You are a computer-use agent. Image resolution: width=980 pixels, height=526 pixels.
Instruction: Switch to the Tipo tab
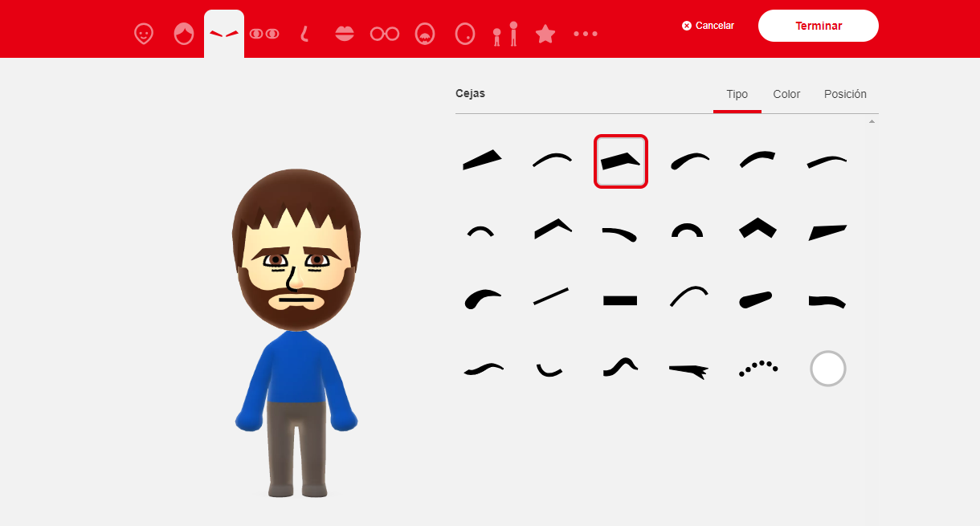[x=737, y=95]
